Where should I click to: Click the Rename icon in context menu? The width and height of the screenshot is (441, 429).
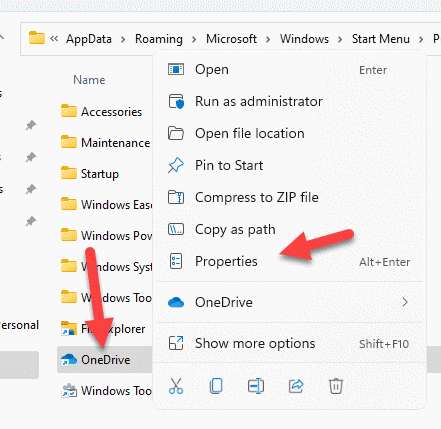(256, 386)
